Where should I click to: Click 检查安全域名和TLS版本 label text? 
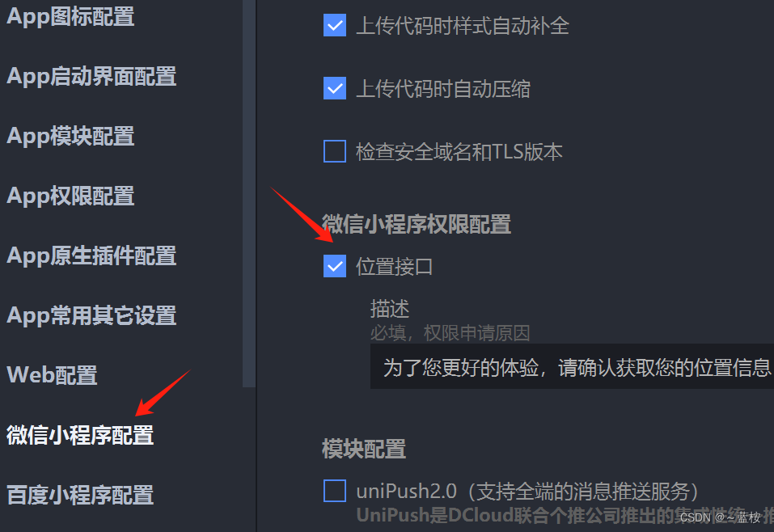[x=459, y=151]
